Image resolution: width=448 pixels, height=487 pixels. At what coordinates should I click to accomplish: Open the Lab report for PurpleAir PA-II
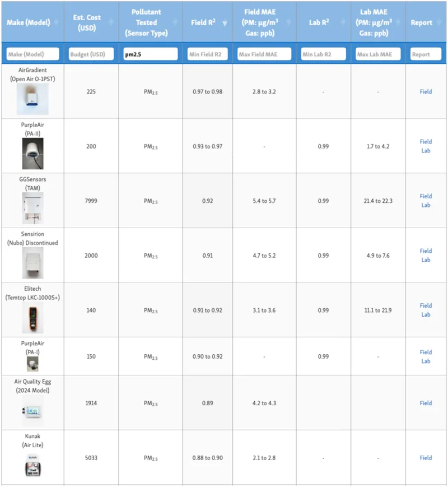(x=426, y=151)
